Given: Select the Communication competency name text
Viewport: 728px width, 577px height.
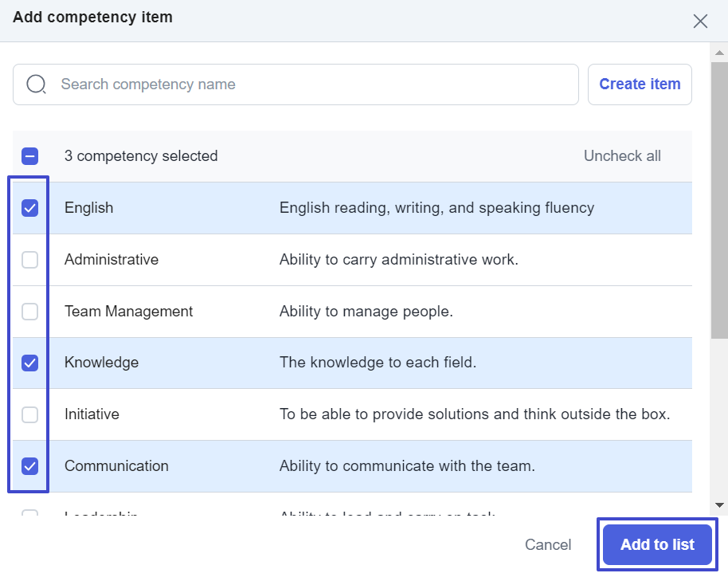Looking at the screenshot, I should (x=116, y=466).
